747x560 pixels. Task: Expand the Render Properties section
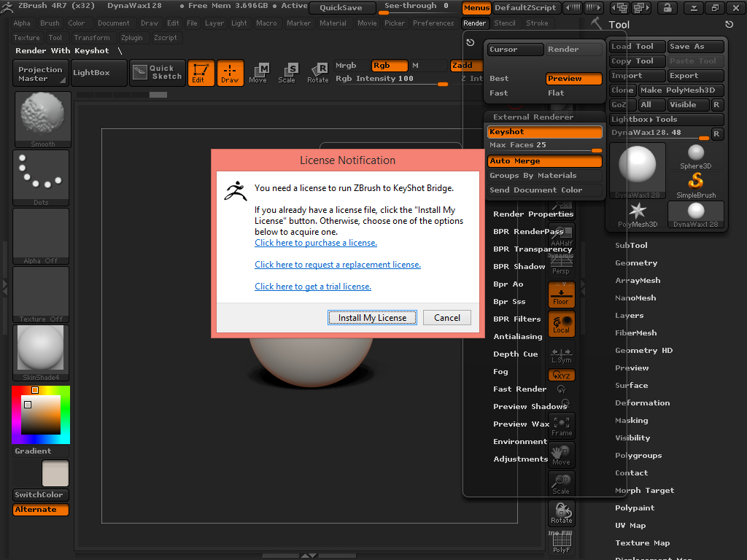tap(533, 214)
